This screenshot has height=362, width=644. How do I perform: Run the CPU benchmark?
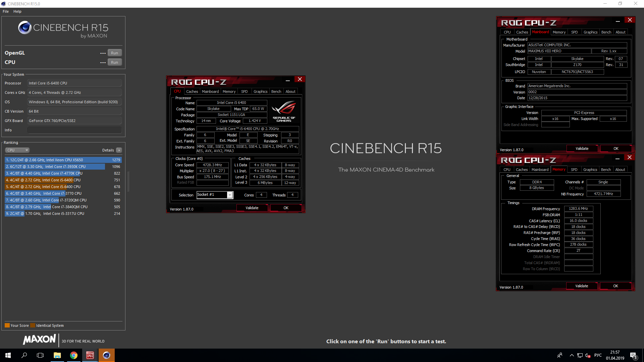pos(115,62)
